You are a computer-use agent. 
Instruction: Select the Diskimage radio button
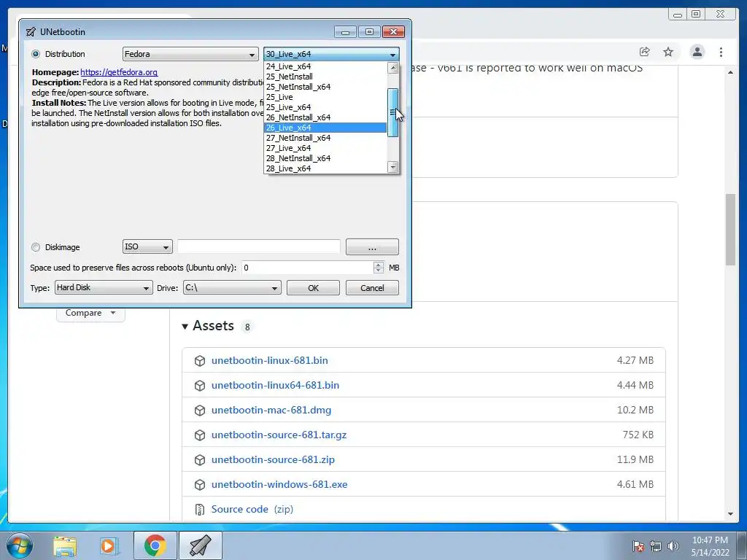[x=36, y=247]
